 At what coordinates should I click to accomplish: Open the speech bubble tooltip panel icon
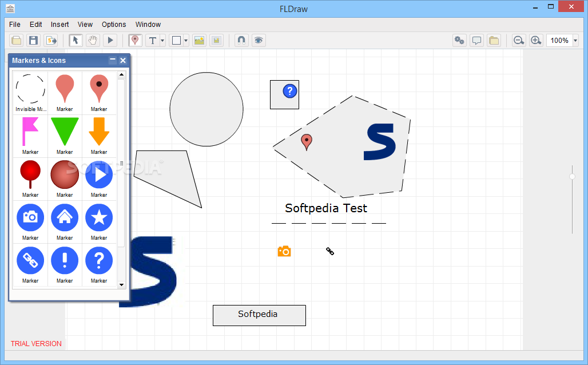pos(476,40)
